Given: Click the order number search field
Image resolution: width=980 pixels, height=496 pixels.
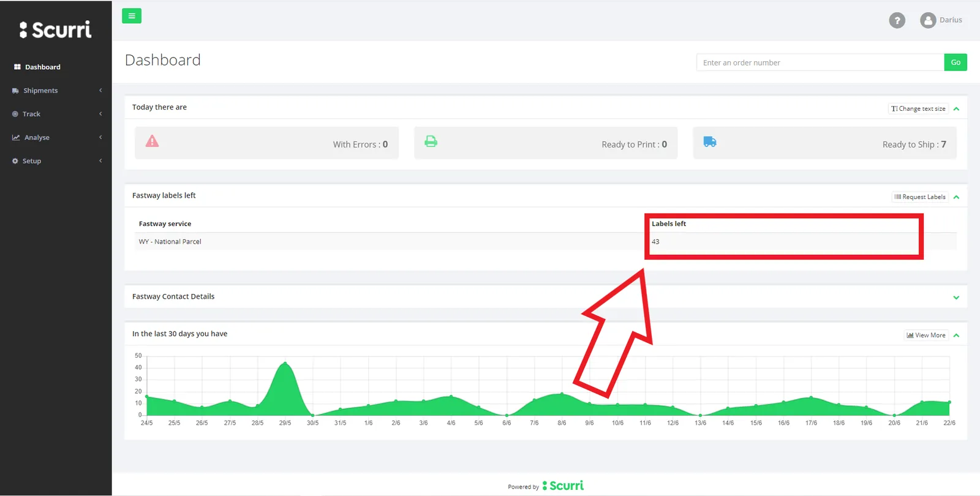Looking at the screenshot, I should click(820, 62).
